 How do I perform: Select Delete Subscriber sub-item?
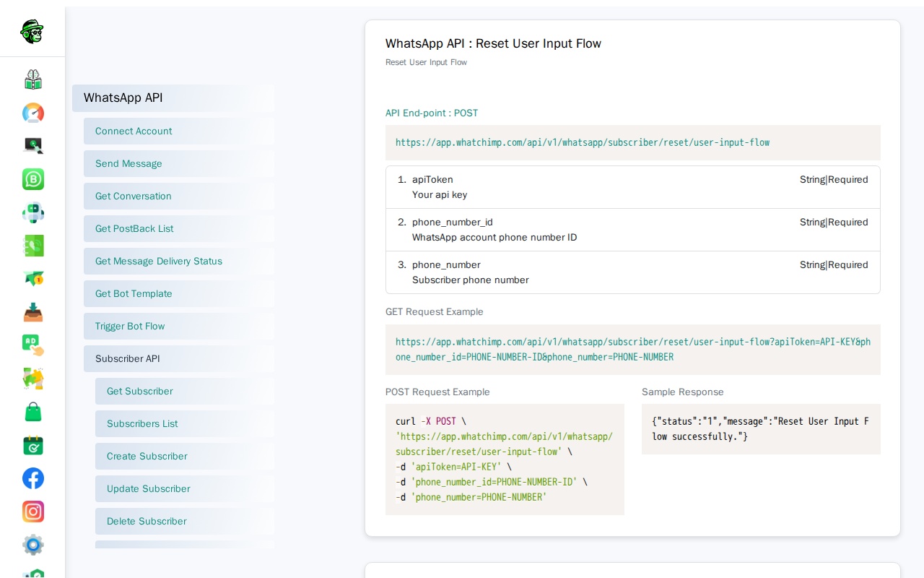coord(185,522)
